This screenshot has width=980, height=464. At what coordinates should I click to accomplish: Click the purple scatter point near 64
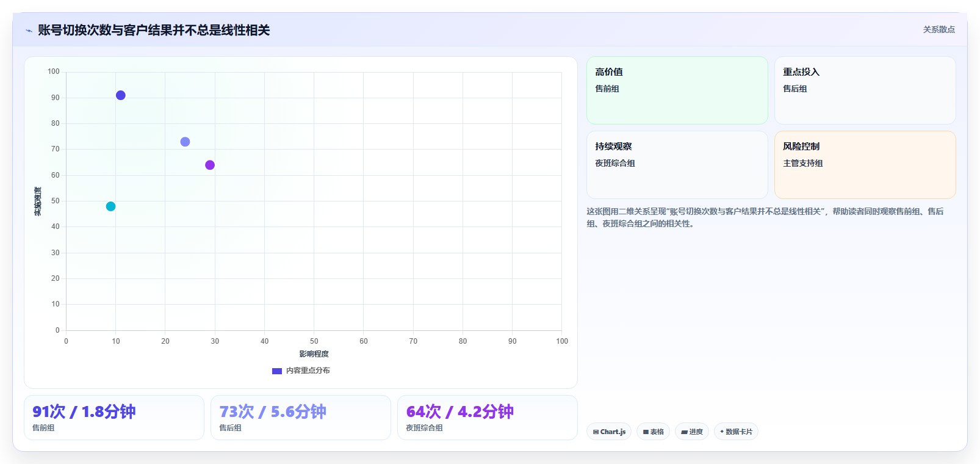pyautogui.click(x=210, y=165)
